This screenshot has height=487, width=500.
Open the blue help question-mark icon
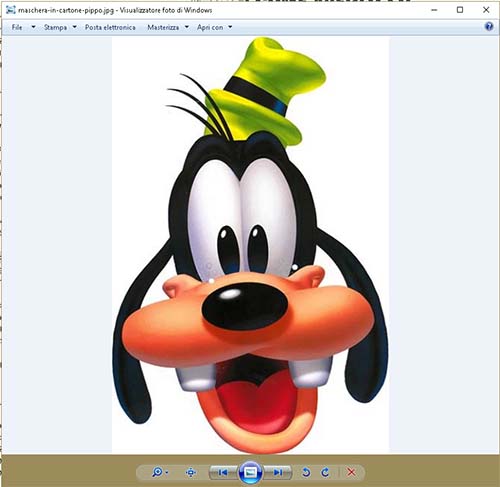(489, 26)
